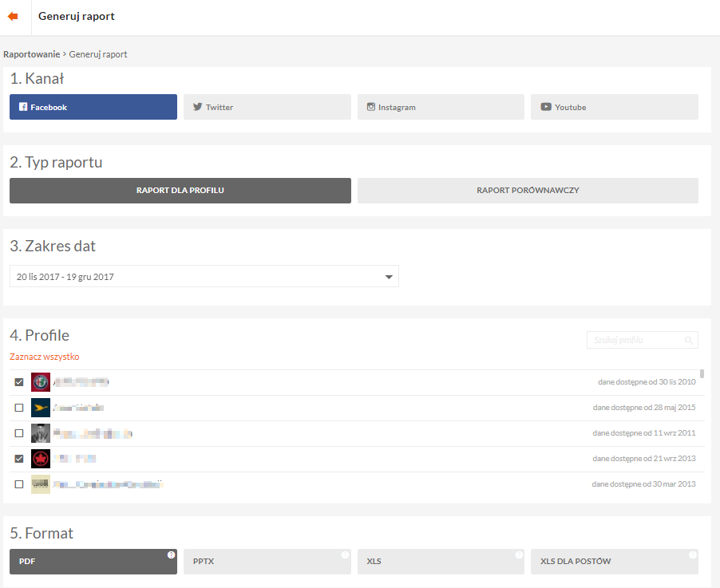Image resolution: width=720 pixels, height=588 pixels.
Task: Check profile with data from 30 mar 2013
Action: tap(19, 484)
